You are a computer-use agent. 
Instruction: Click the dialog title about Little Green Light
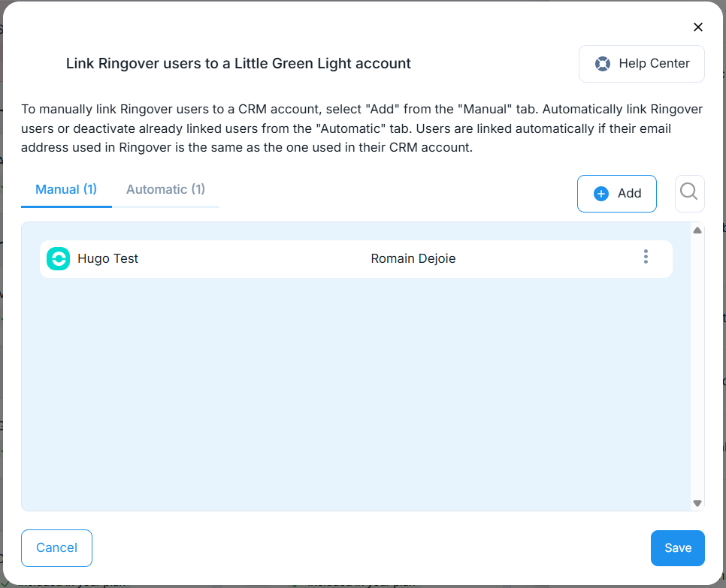coord(238,64)
